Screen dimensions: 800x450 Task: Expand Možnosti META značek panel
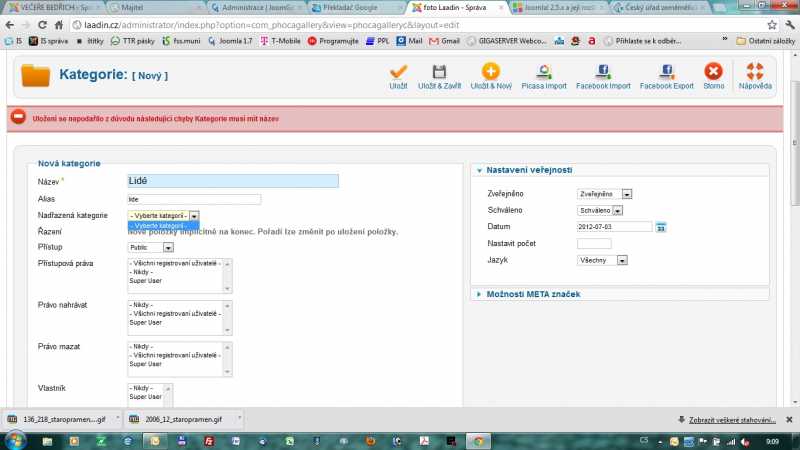tap(534, 294)
